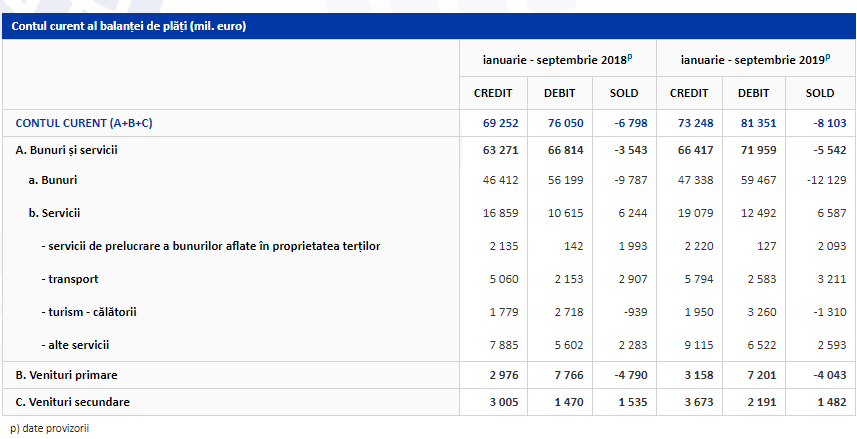The height and width of the screenshot is (439, 857).
Task: Select the 3 211 transport balance
Action: pos(832,279)
